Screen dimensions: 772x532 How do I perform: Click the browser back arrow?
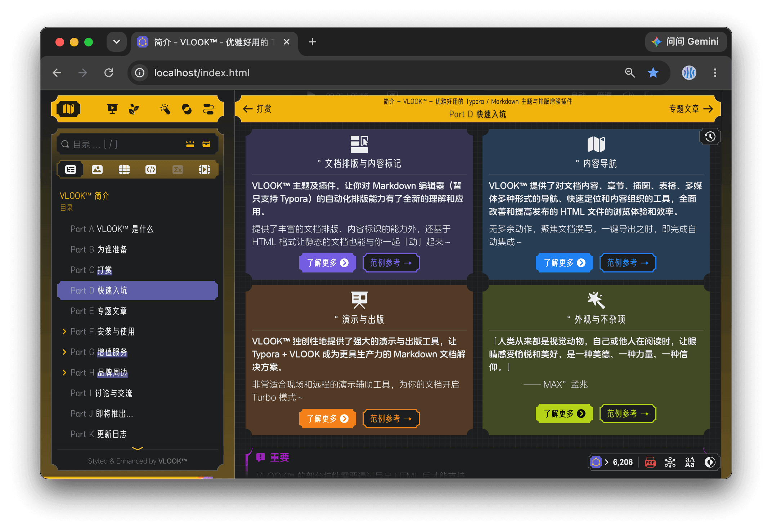[x=57, y=73]
